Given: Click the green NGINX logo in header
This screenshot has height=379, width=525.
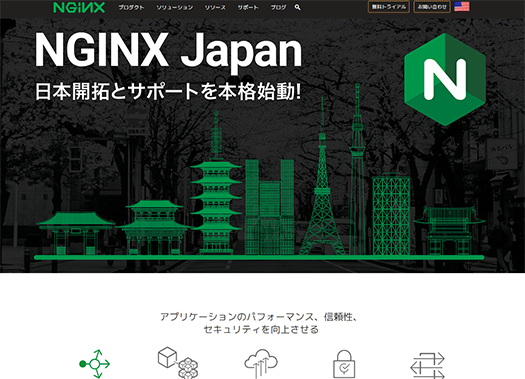Looking at the screenshot, I should coord(79,7).
